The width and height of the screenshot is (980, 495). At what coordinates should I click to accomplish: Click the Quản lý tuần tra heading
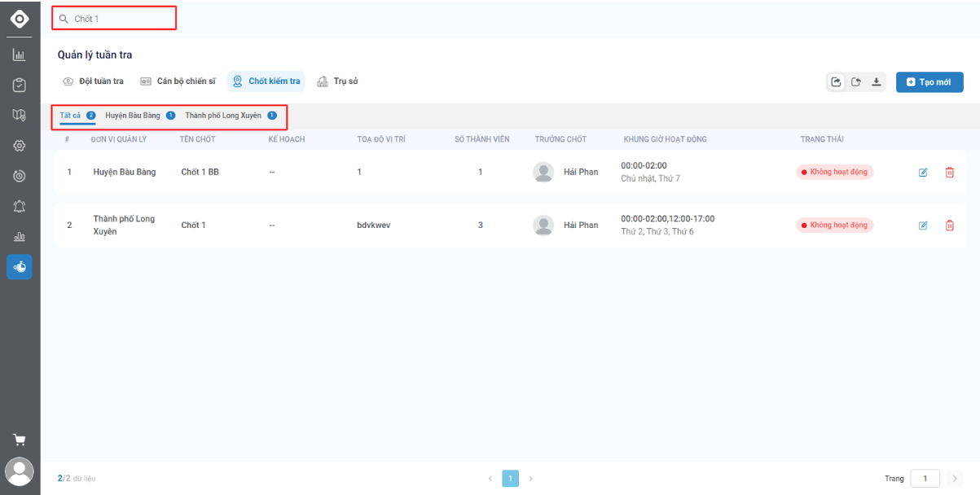(x=94, y=55)
